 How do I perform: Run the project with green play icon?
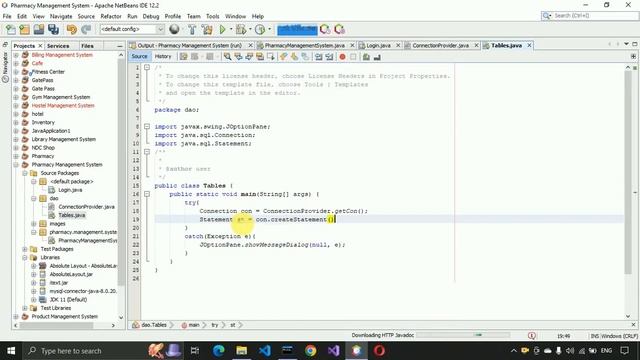222,29
